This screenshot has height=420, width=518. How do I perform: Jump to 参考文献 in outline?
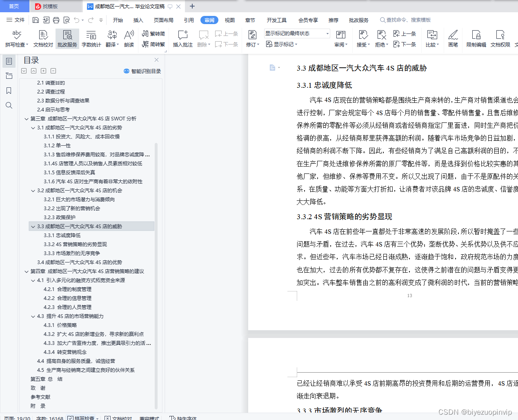point(40,397)
